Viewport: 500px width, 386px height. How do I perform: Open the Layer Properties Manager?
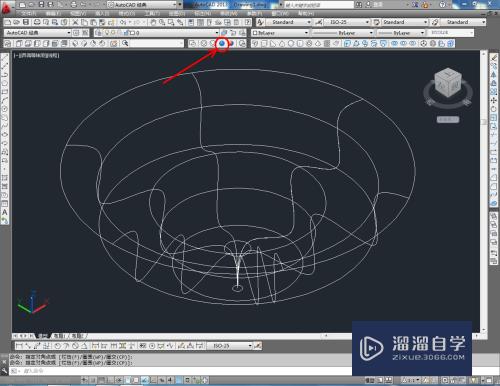point(99,33)
